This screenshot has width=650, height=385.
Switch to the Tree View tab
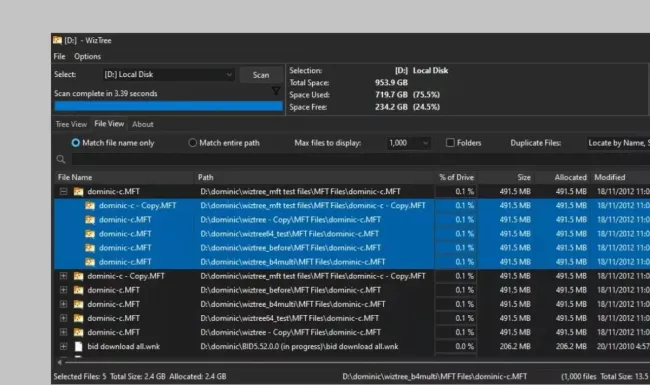pyautogui.click(x=71, y=124)
